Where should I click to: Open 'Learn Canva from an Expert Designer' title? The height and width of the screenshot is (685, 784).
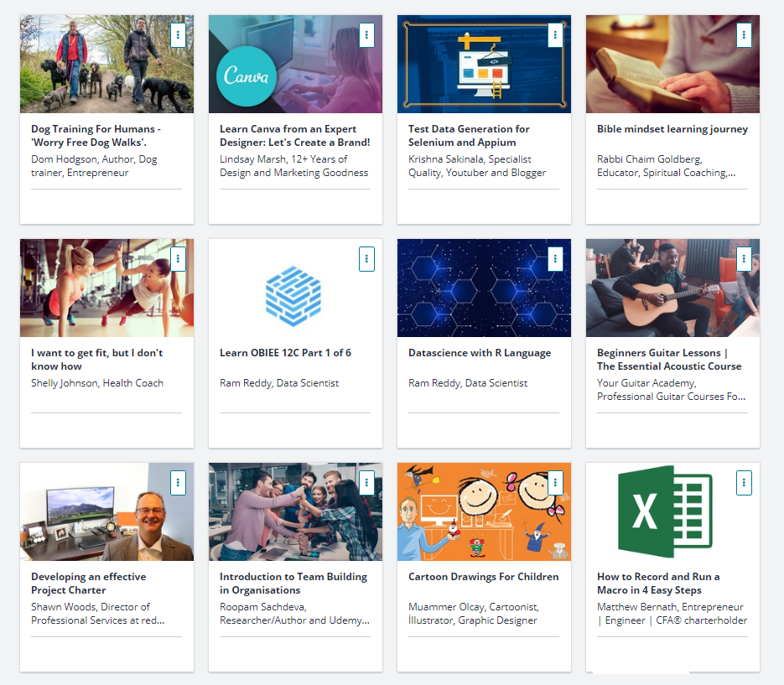coord(295,136)
